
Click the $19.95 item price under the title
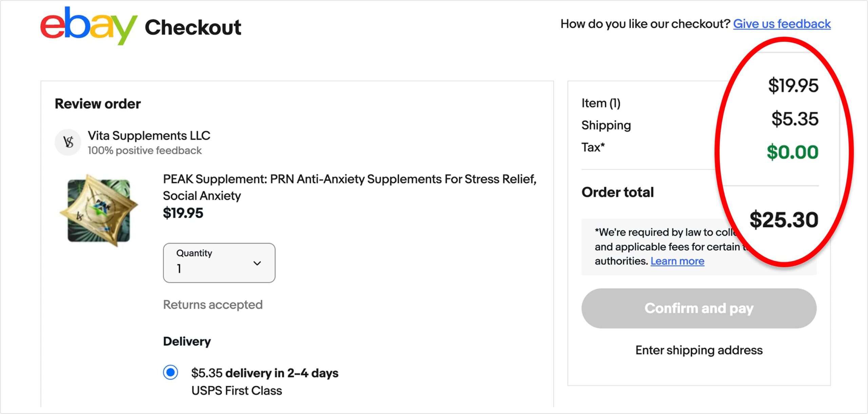coord(183,213)
